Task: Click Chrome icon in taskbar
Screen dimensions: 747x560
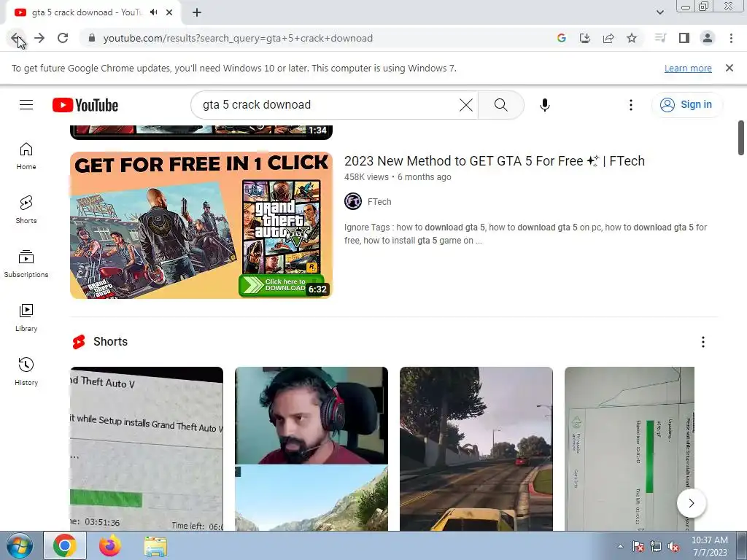Action: (x=65, y=545)
